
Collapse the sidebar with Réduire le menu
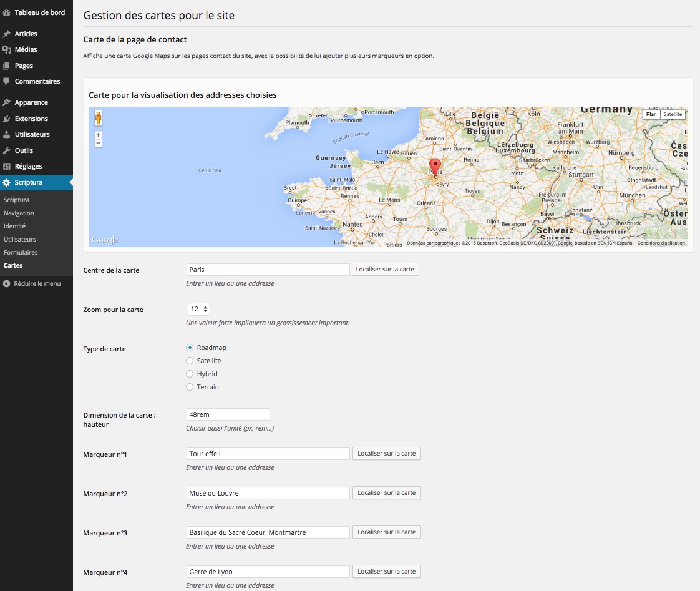point(37,284)
